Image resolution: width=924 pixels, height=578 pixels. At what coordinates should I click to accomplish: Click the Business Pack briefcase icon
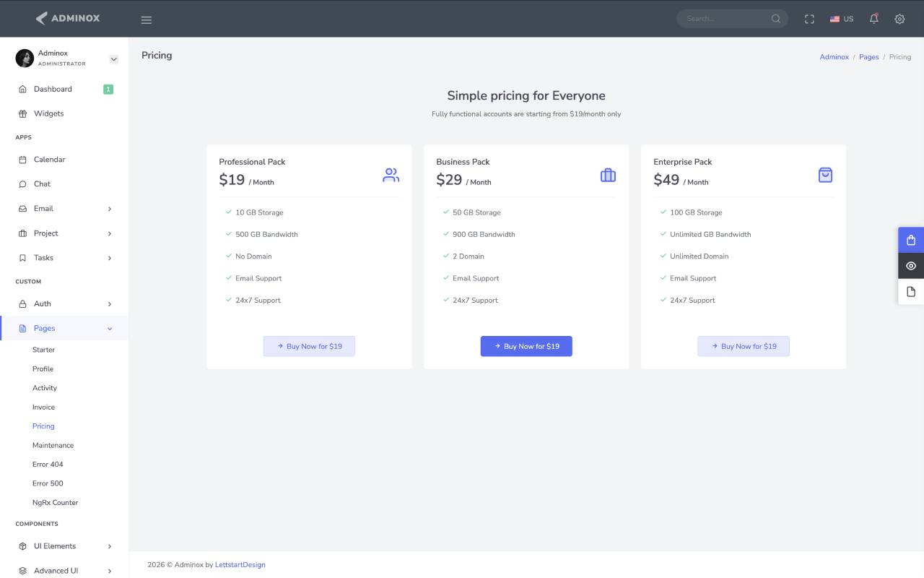coord(608,175)
